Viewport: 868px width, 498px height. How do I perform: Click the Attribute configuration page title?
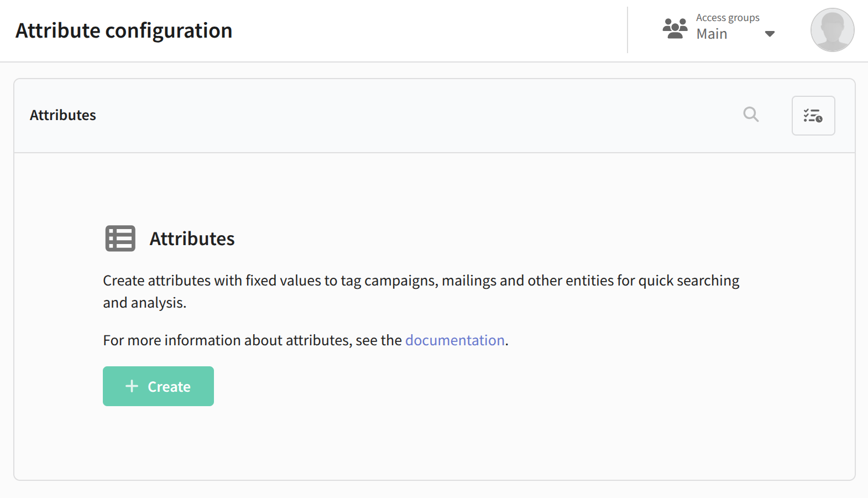124,30
